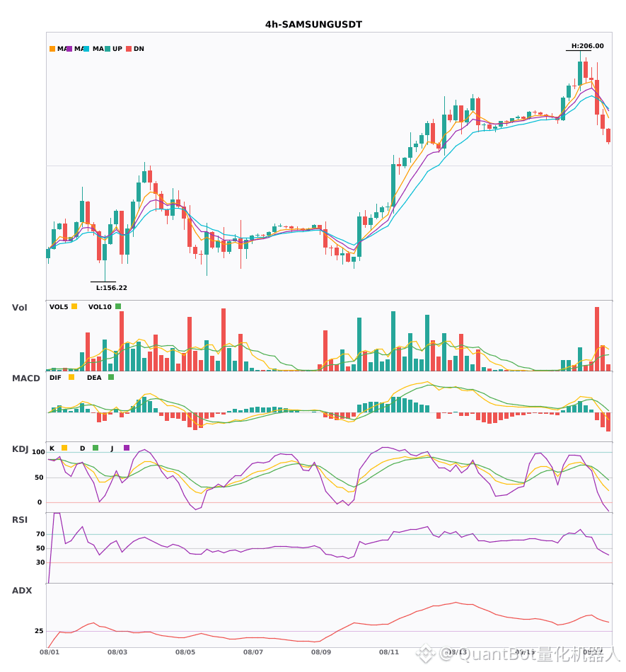
Task: Click the RSI 70 level label
Action: (40, 534)
